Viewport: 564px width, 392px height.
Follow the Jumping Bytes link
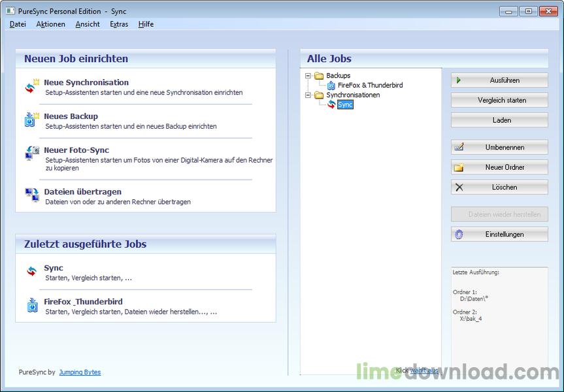coord(80,372)
